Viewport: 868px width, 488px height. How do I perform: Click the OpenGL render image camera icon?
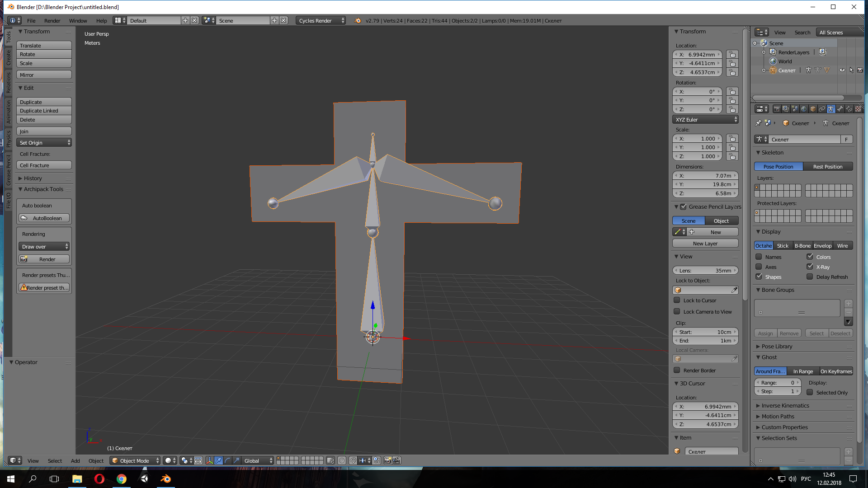point(387,460)
